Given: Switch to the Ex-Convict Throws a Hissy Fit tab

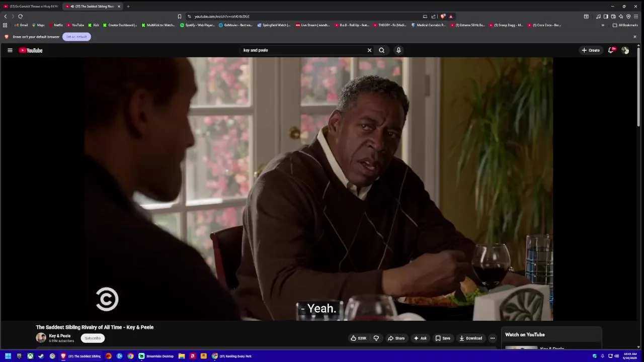Looking at the screenshot, I should coord(31,7).
